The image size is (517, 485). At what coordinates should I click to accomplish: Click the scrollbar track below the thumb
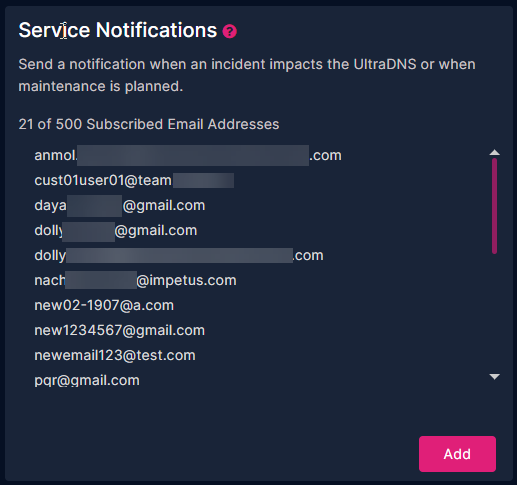click(x=494, y=313)
